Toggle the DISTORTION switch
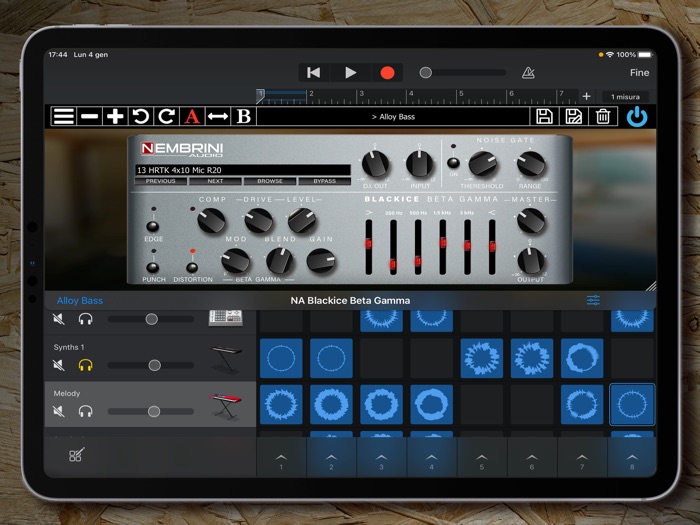The width and height of the screenshot is (700, 525). click(x=192, y=267)
